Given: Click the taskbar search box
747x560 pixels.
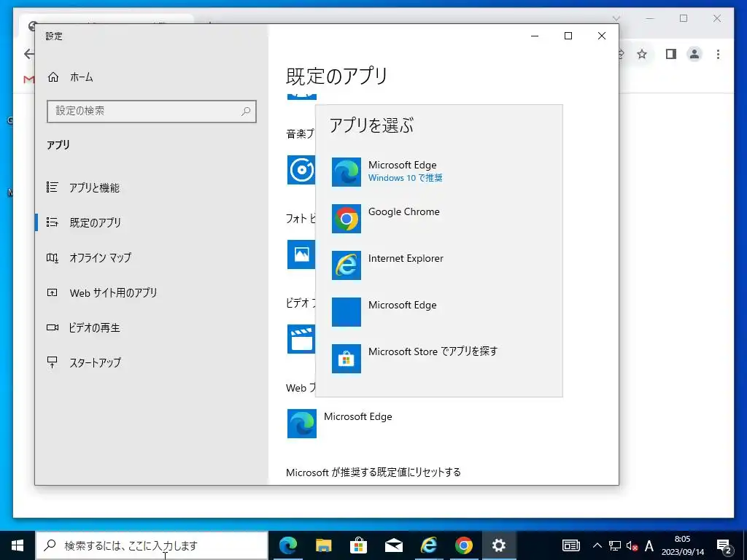Looking at the screenshot, I should pos(152,545).
